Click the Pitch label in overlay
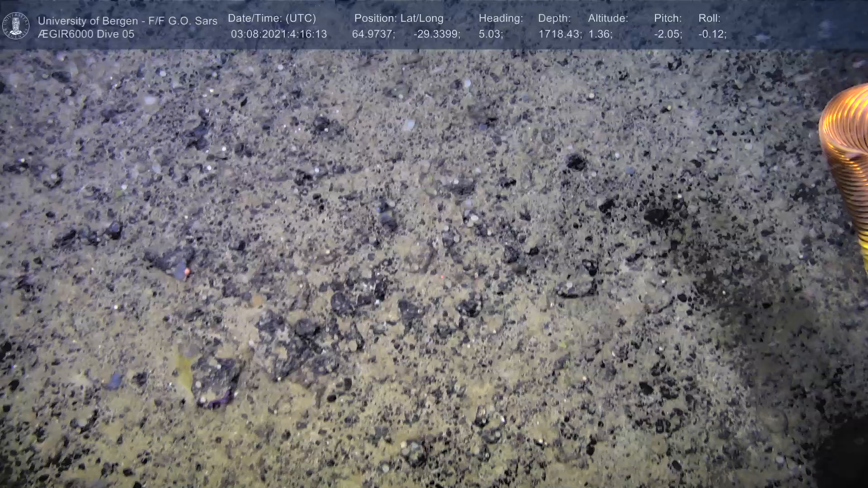This screenshot has width=868, height=488. (667, 19)
